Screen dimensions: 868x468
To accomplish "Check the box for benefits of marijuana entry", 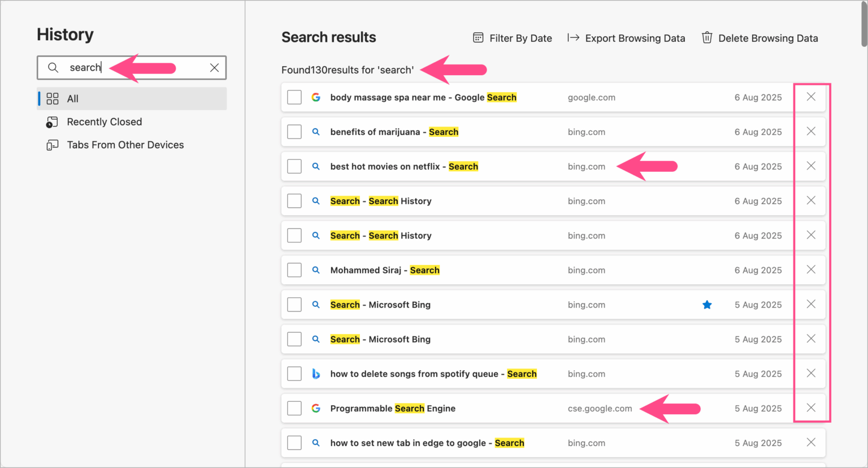I will pyautogui.click(x=294, y=131).
